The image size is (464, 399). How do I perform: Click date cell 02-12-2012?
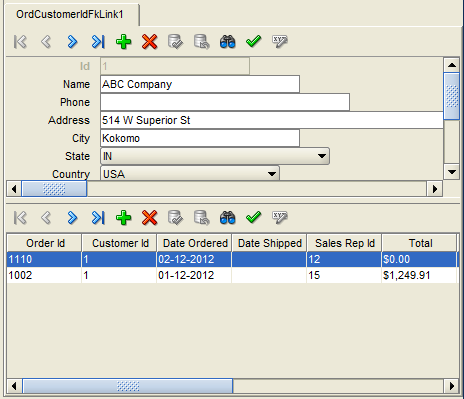(x=194, y=259)
